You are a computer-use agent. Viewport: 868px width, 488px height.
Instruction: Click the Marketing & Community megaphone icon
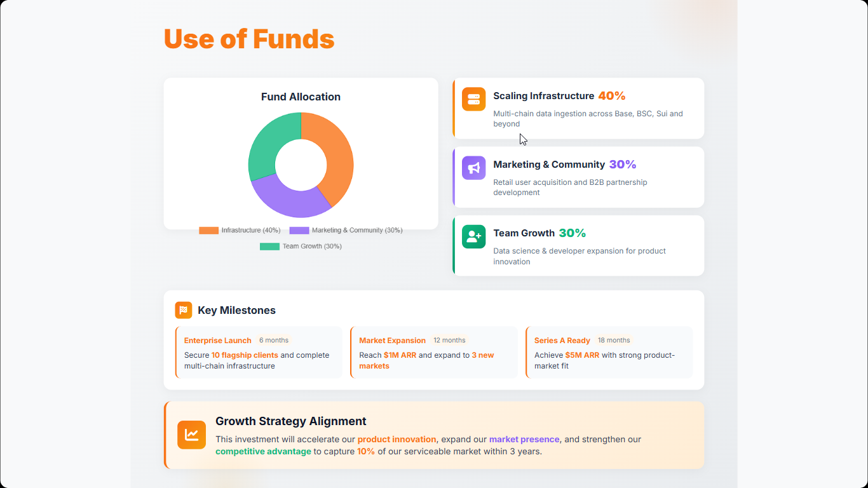point(473,168)
